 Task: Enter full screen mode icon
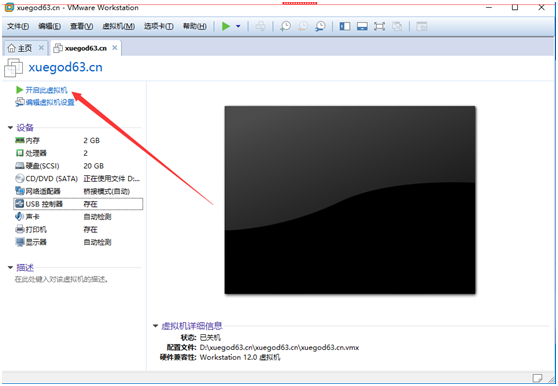coord(379,26)
